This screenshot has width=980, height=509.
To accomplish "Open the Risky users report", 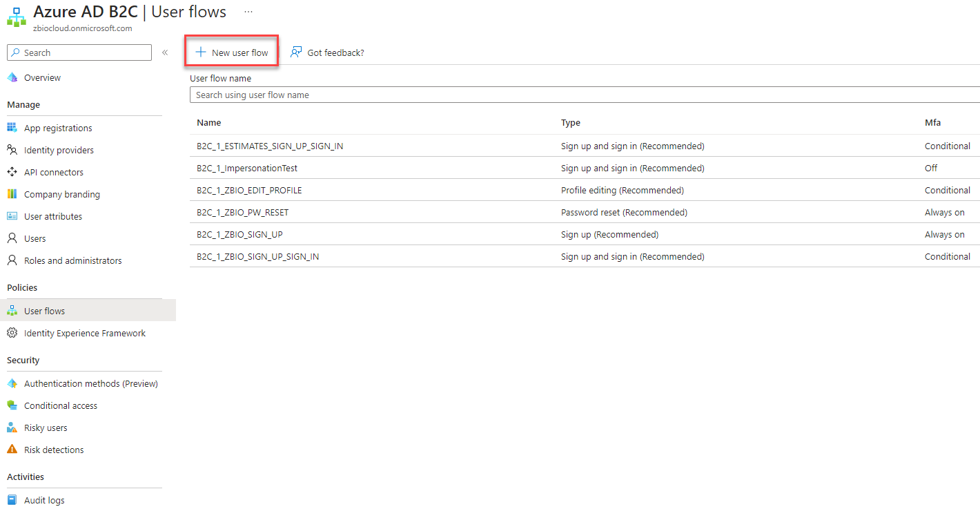I will 46,427.
